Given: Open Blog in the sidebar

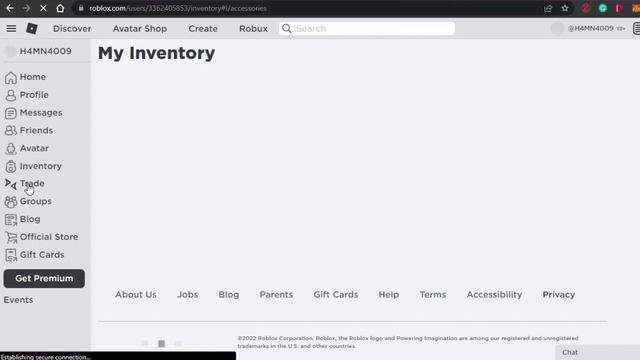Looking at the screenshot, I should (30, 219).
